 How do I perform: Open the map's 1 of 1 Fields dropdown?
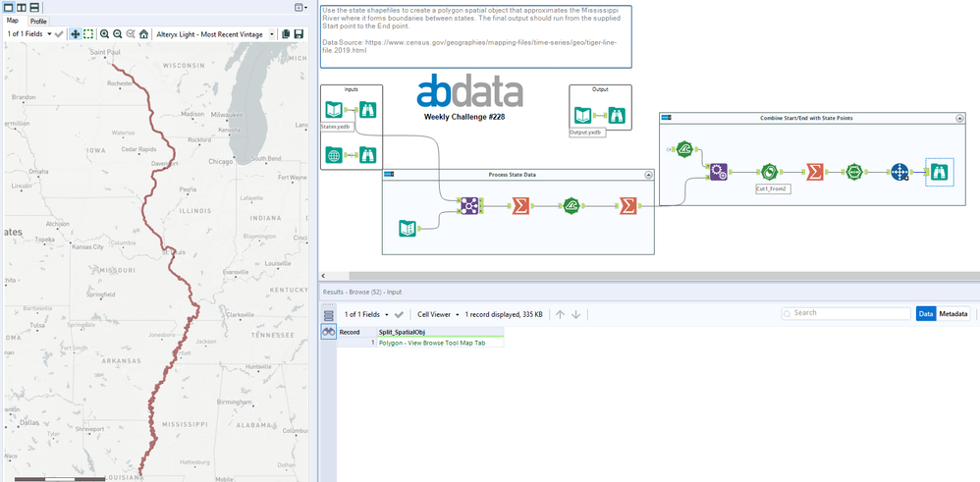pyautogui.click(x=29, y=33)
